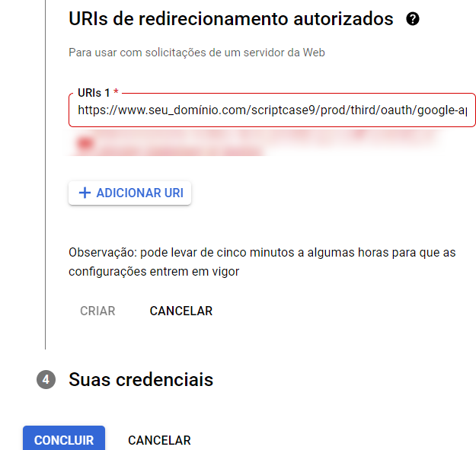Select the blurred red error message
Viewport: 476px width, 450px height.
[x=255, y=143]
